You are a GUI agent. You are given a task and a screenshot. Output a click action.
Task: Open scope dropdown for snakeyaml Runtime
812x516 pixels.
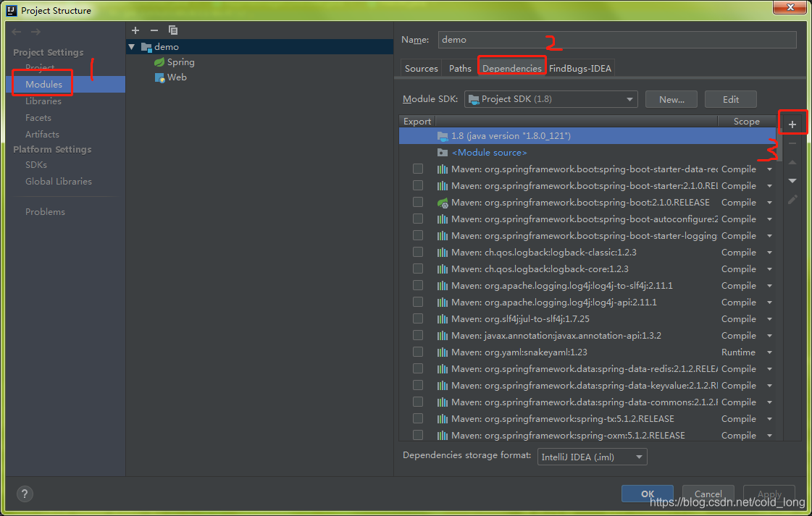[x=769, y=352]
